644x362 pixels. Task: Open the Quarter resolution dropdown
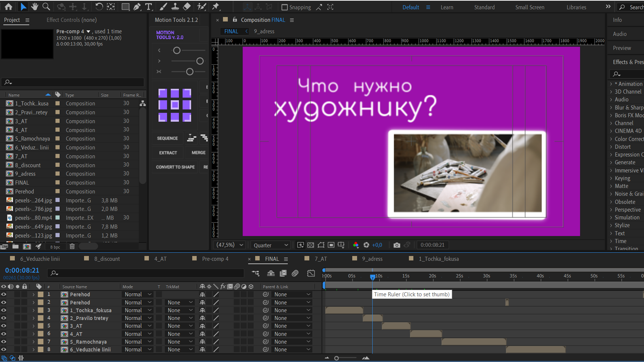click(271, 245)
